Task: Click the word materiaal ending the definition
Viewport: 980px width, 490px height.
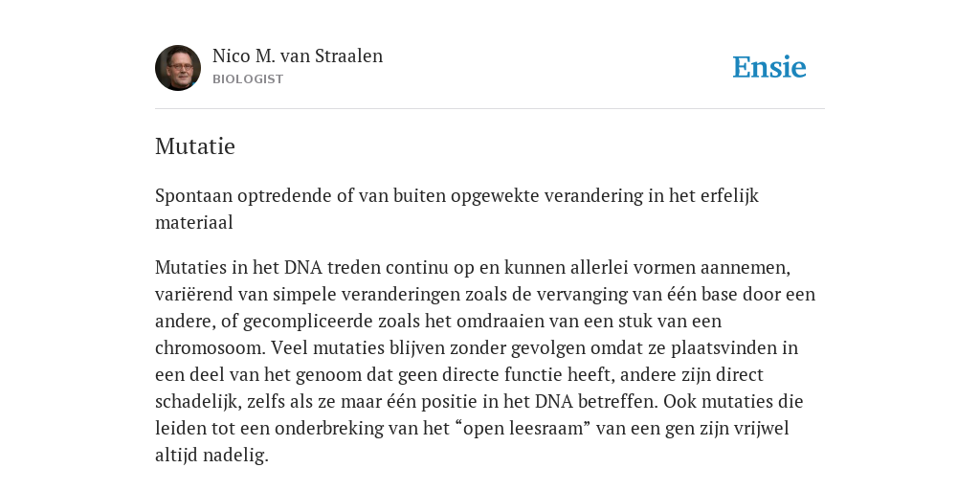Action: (x=193, y=222)
